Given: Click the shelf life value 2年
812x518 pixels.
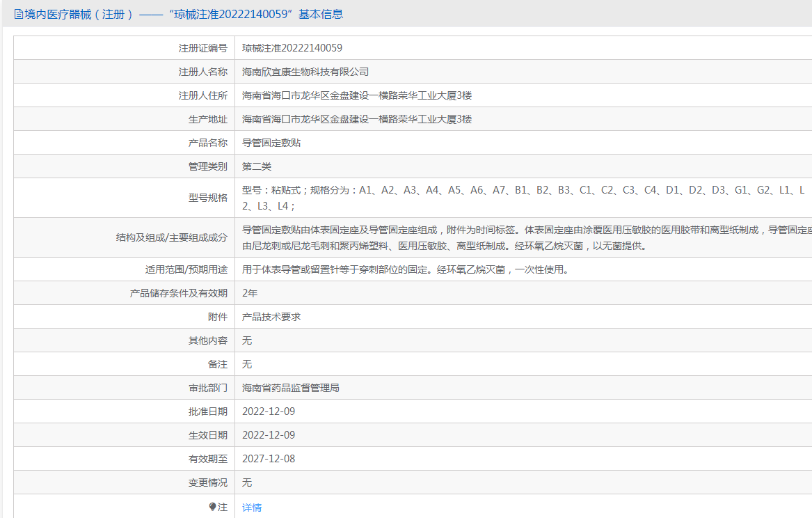Looking at the screenshot, I should [250, 293].
